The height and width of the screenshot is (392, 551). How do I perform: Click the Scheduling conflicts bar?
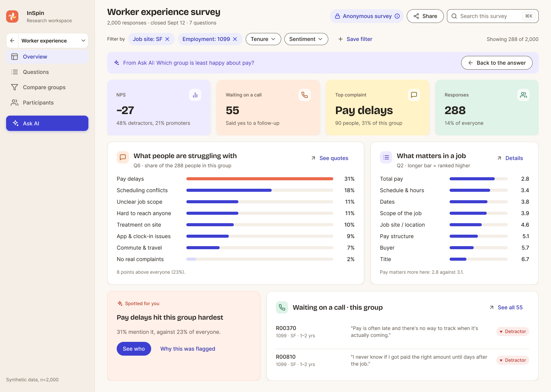229,190
